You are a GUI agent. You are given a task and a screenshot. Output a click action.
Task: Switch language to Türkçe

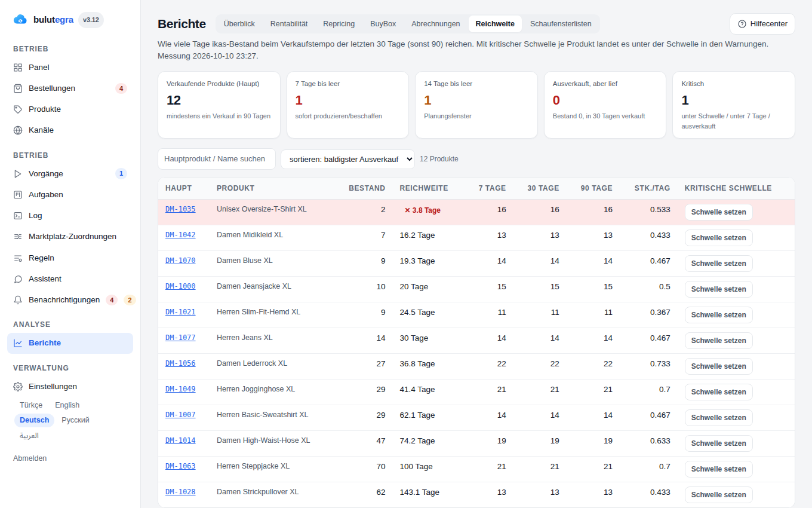(x=31, y=405)
